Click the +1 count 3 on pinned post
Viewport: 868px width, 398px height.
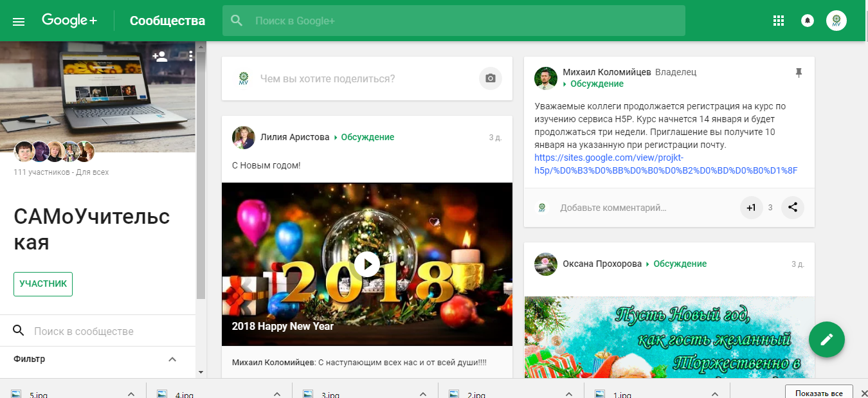[770, 208]
